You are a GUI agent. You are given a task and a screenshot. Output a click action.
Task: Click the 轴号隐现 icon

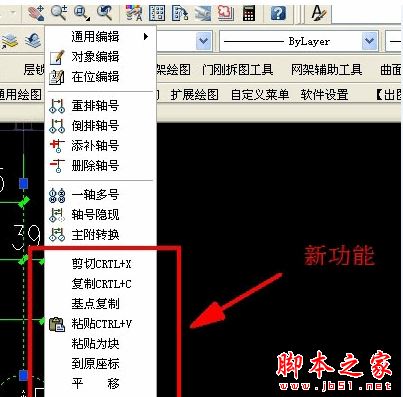(57, 215)
